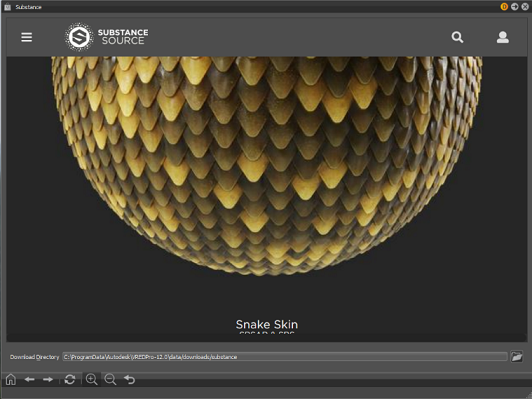Click the Substance Source logo
The image size is (532, 399).
(107, 37)
